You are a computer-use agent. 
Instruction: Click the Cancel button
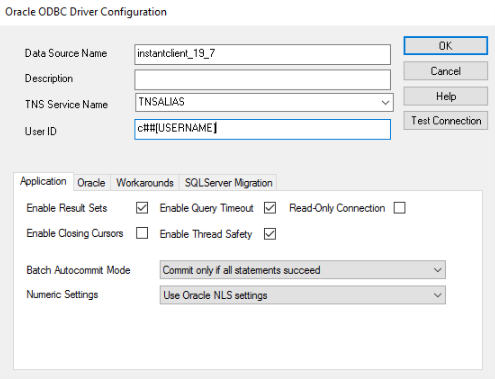445,71
